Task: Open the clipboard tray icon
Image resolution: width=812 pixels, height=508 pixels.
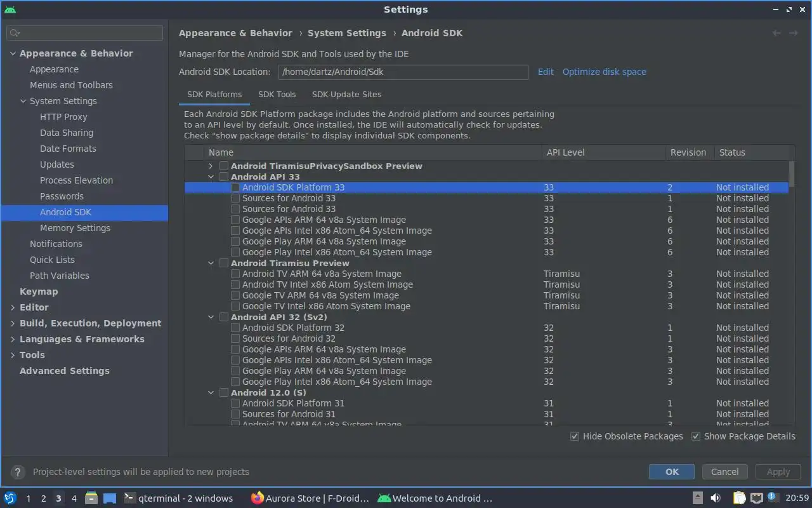Action: 740,498
